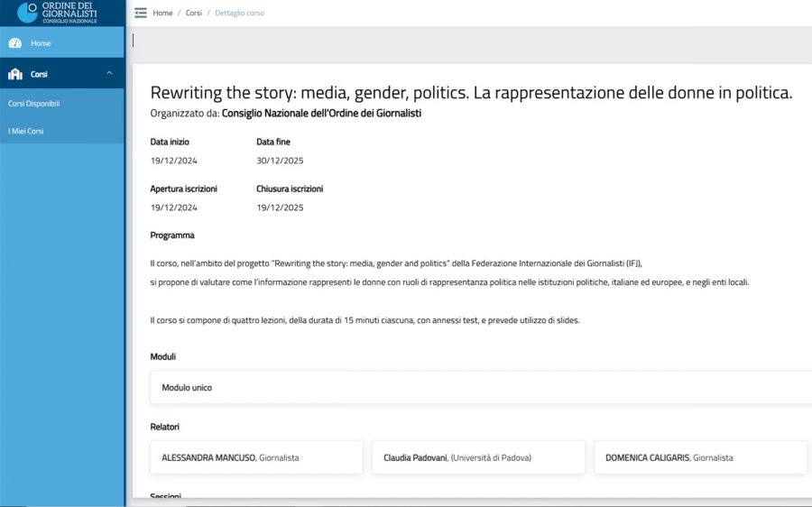
Task: Open Home in the sidebar
Action: (x=62, y=43)
